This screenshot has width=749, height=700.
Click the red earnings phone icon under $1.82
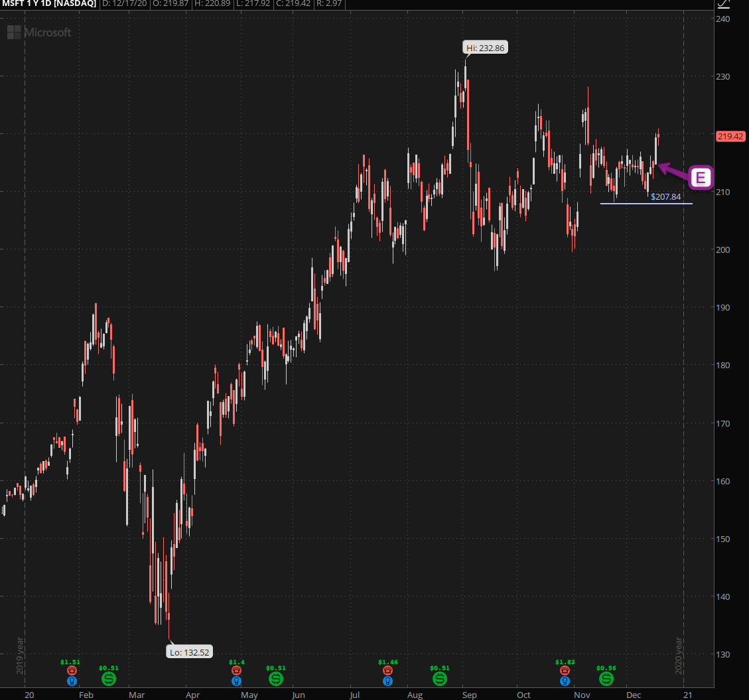click(x=565, y=671)
